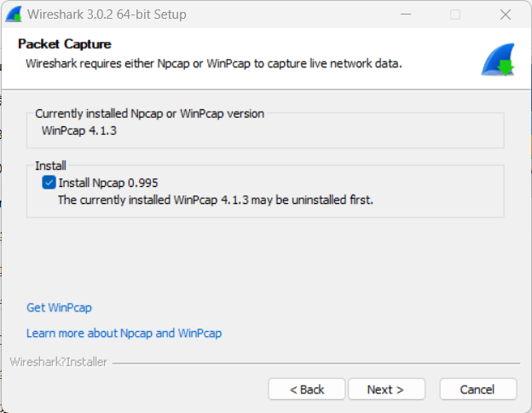Cancel the Wireshark installation
Screen dimensions: 532x413
(x=477, y=389)
